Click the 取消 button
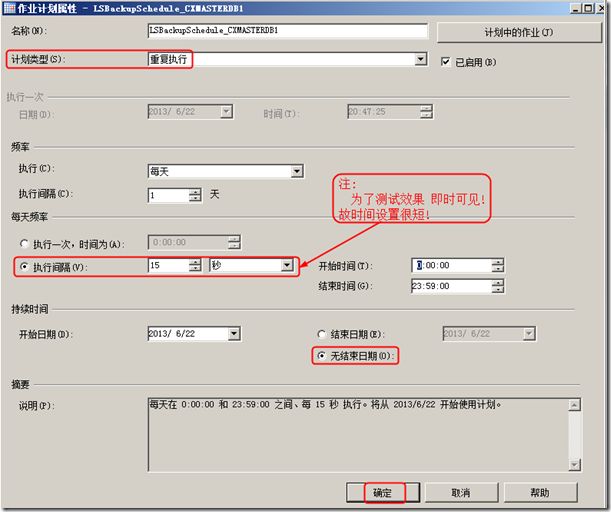The image size is (611, 512). click(461, 493)
